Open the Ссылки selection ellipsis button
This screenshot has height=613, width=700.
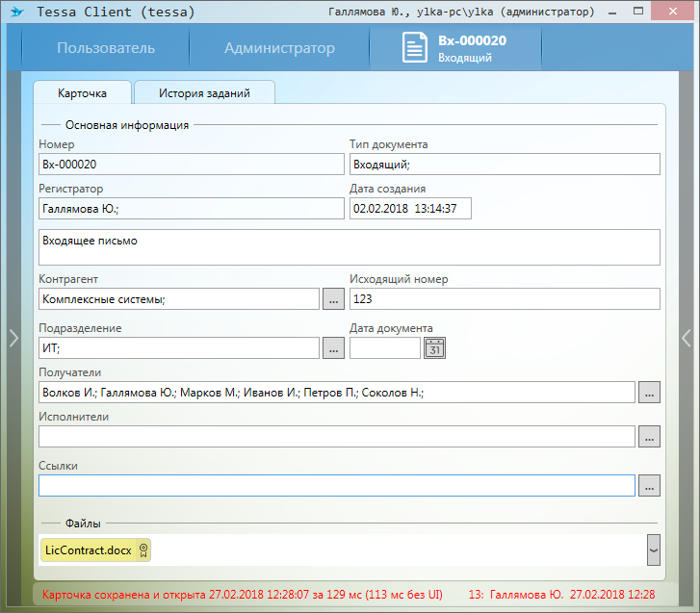(649, 486)
